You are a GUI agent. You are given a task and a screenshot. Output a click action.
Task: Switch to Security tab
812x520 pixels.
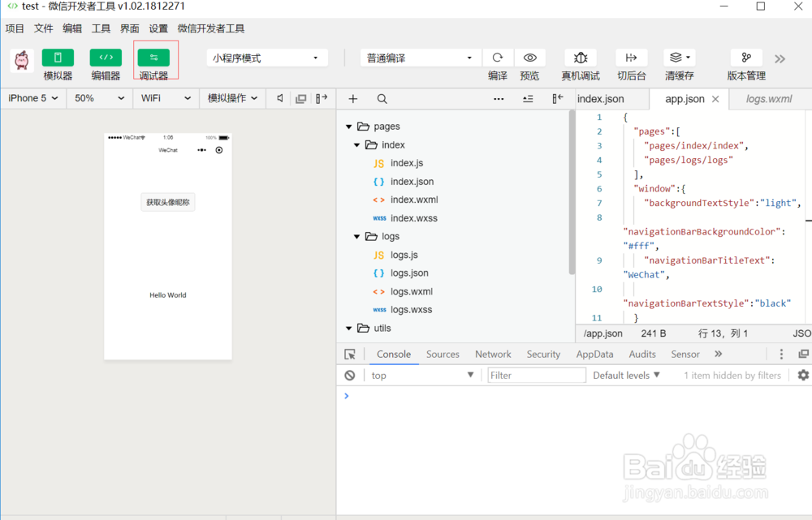coord(543,355)
